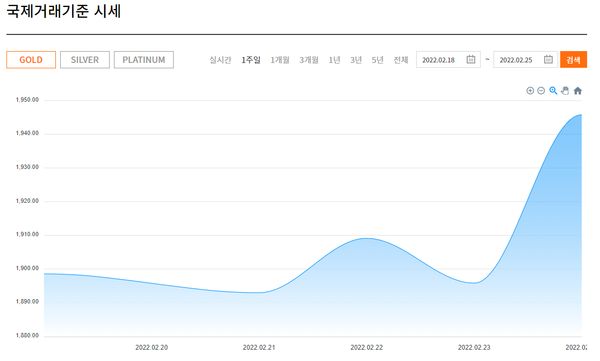Viewport: 600px width, 361px height.
Task: Click the 1,900.00 y-axis label
Action: [x=27, y=268]
